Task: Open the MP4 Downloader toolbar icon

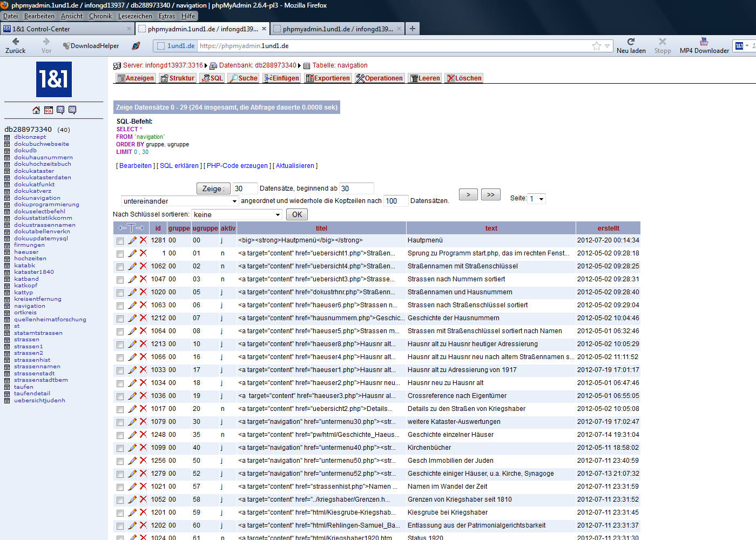Action: tap(704, 45)
